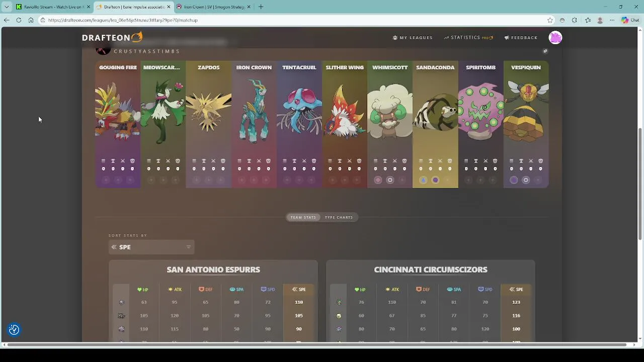Select the Vespiquen card

point(526,125)
